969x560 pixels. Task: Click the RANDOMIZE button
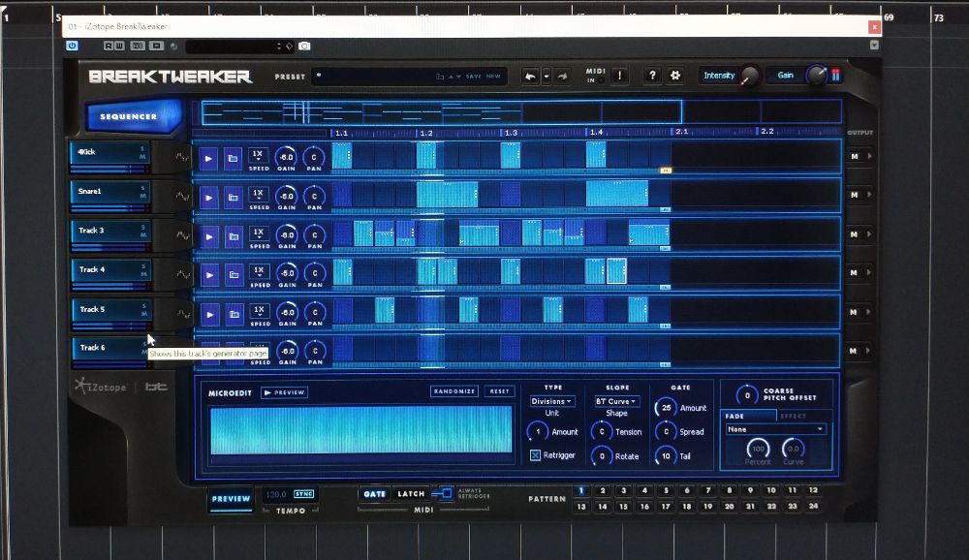[x=454, y=391]
